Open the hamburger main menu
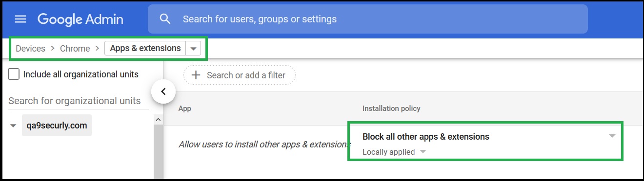The width and height of the screenshot is (644, 181). pyautogui.click(x=20, y=19)
